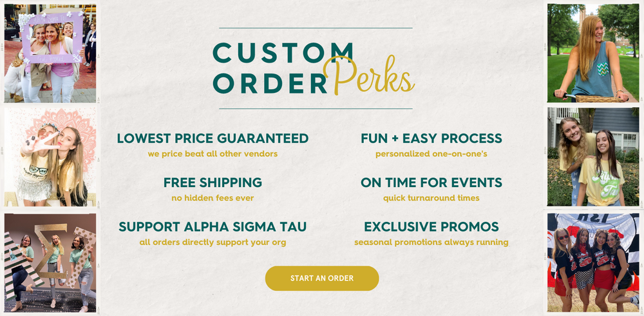Open the purple photo frame group picture
The image size is (644, 316).
pos(50,53)
